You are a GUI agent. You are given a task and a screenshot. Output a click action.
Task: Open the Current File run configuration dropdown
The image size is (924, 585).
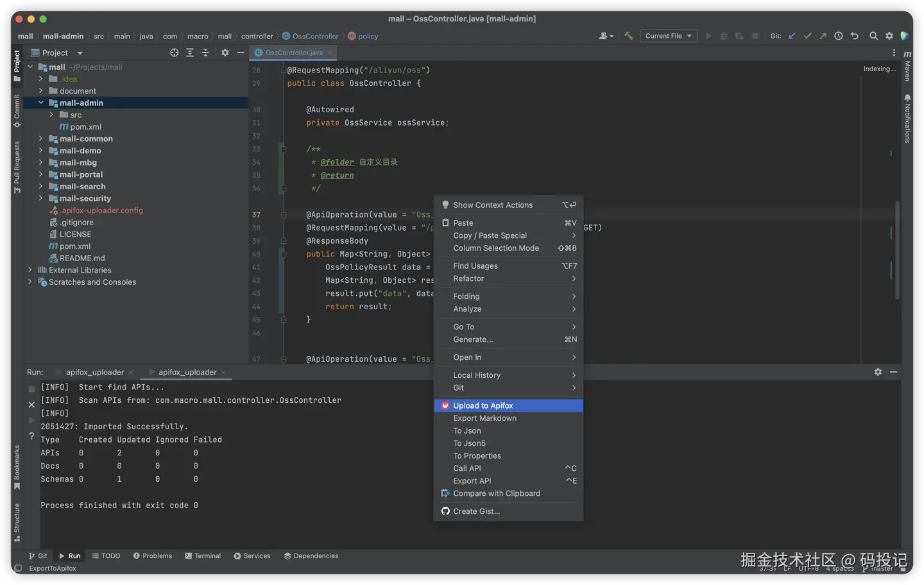pos(669,36)
